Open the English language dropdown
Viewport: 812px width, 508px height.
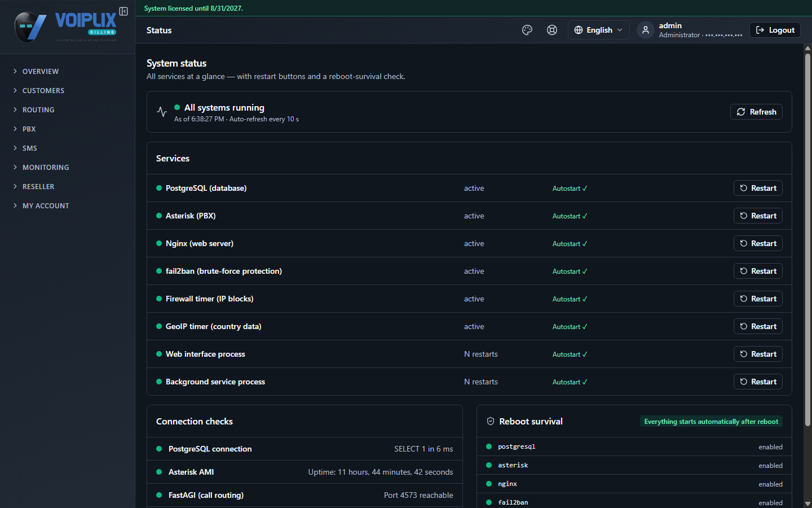pyautogui.click(x=598, y=30)
